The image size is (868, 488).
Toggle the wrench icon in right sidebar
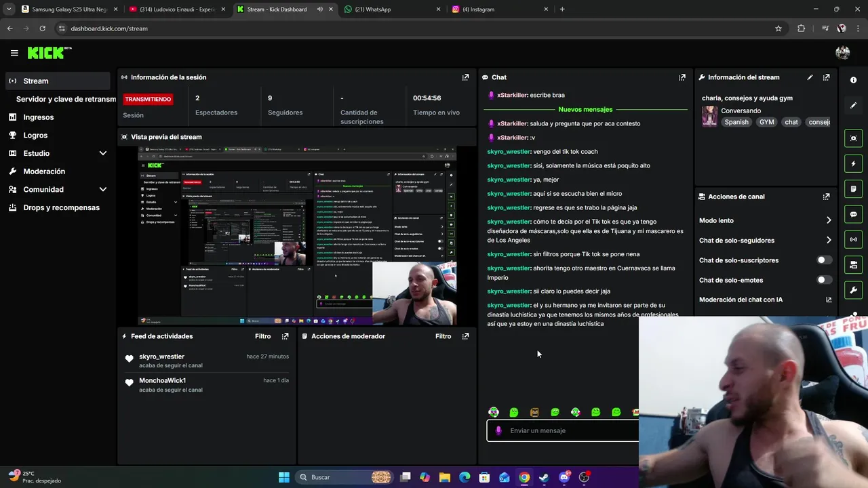point(853,290)
